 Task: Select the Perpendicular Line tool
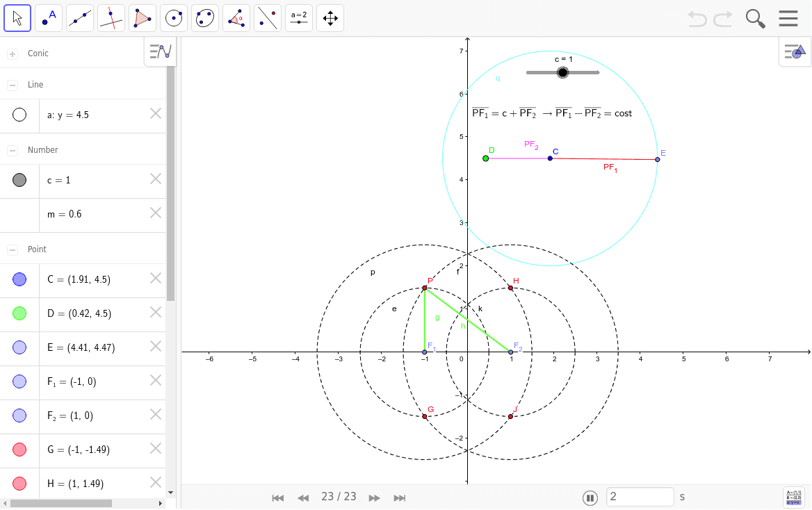pyautogui.click(x=111, y=18)
